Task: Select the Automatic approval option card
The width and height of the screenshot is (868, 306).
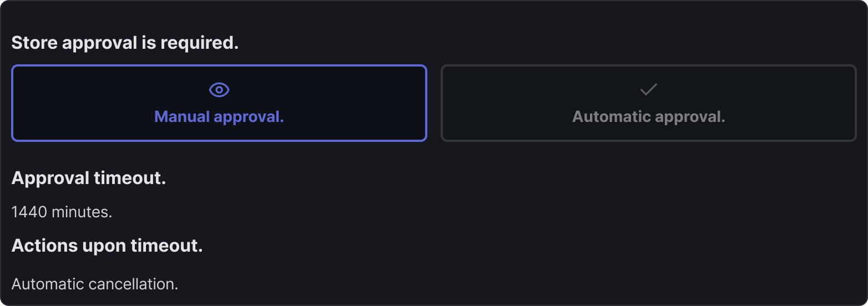Action: click(648, 103)
